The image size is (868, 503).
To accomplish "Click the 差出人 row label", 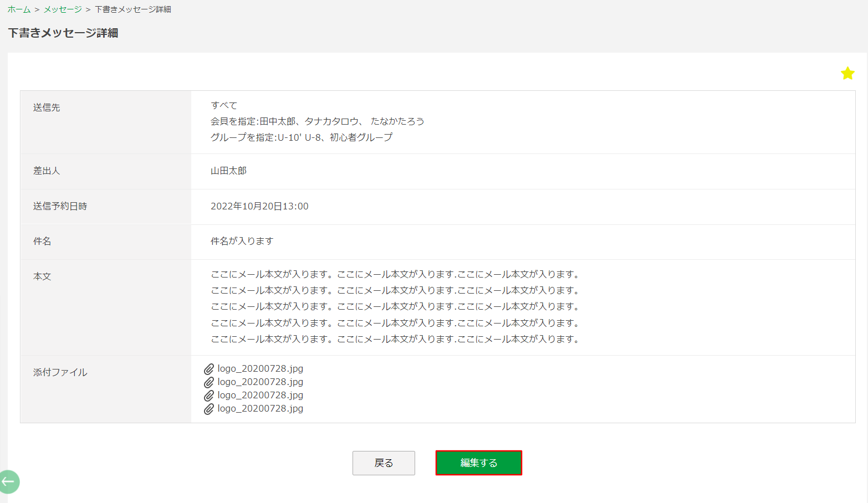I will (47, 171).
